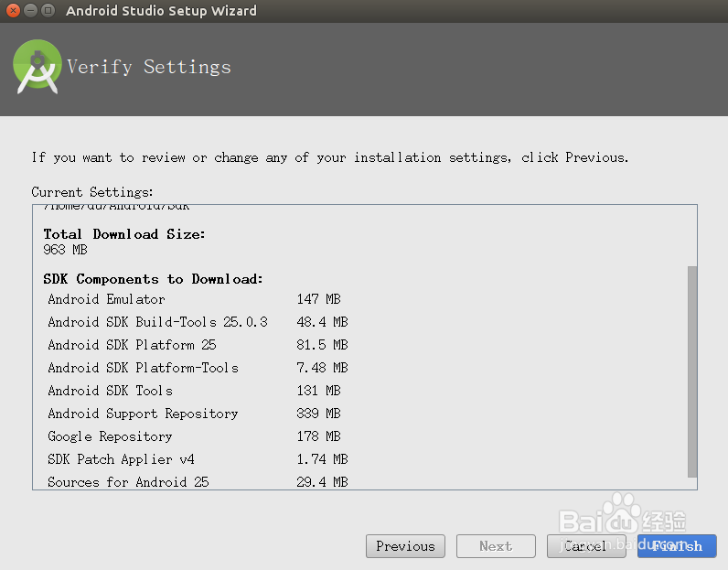Click the Android Studio logo icon
This screenshot has width=728, height=570.
37,69
